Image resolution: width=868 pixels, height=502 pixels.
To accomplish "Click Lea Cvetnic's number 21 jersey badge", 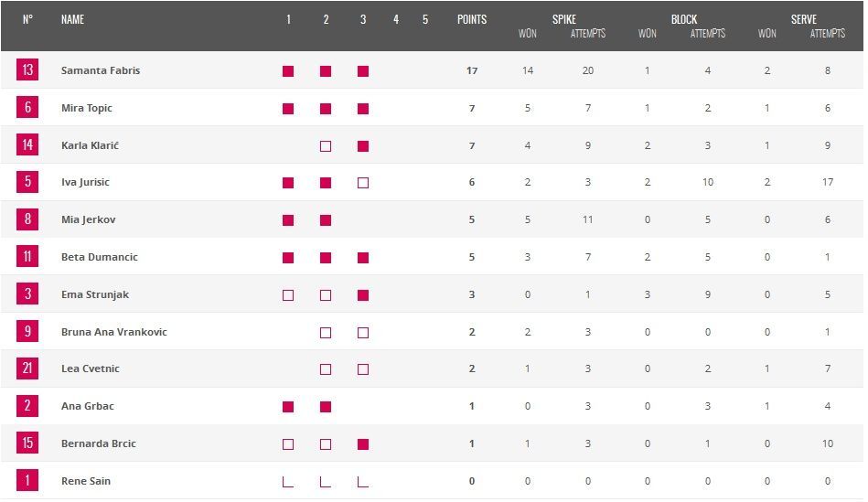I will coord(27,368).
